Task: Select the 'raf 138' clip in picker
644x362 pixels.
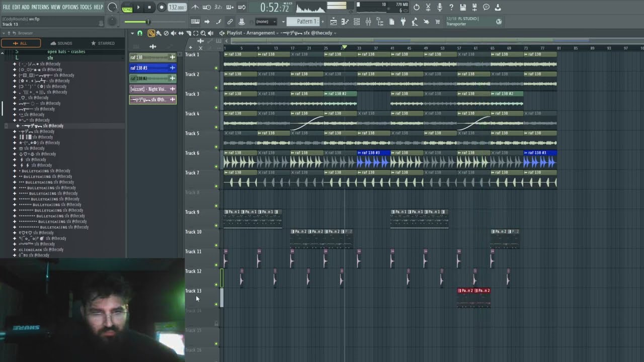Action: point(152,57)
